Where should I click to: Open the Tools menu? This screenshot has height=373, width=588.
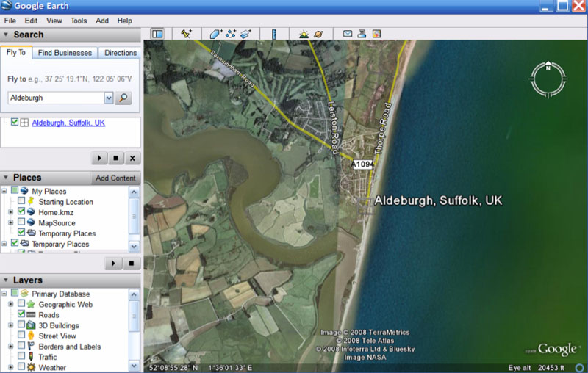pos(79,21)
